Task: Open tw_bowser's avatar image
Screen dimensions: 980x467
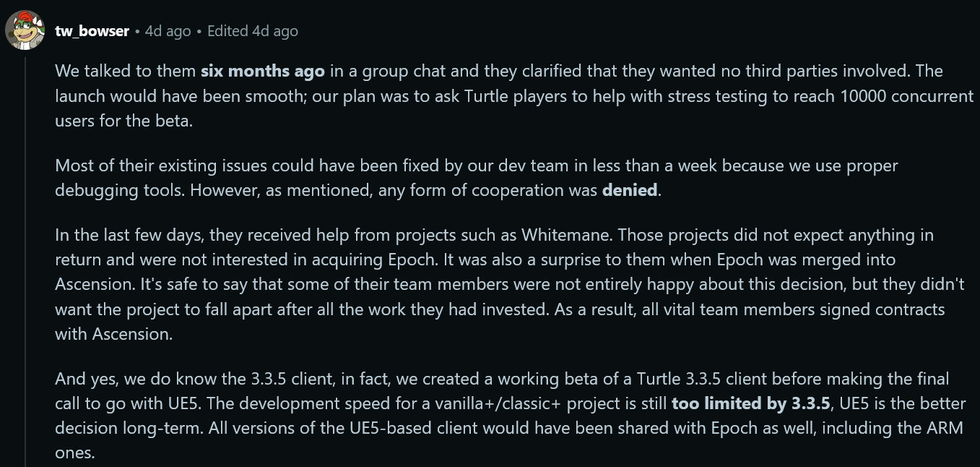Action: click(27, 30)
